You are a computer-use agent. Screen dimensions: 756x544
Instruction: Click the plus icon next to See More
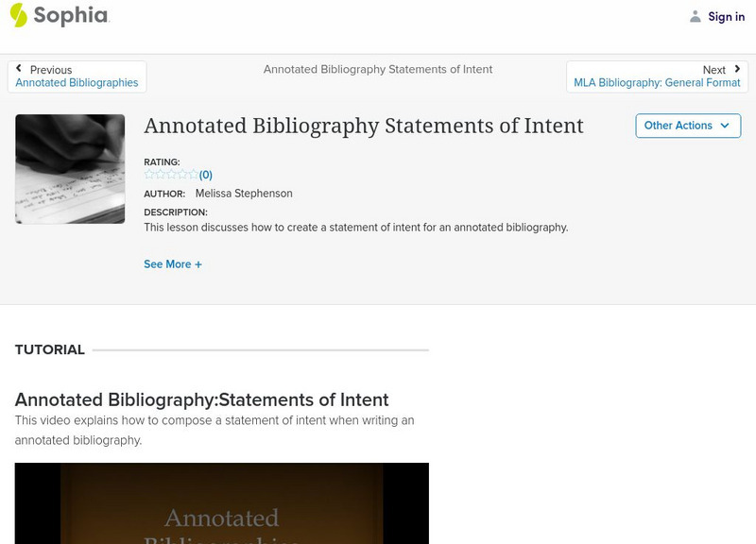pos(198,264)
